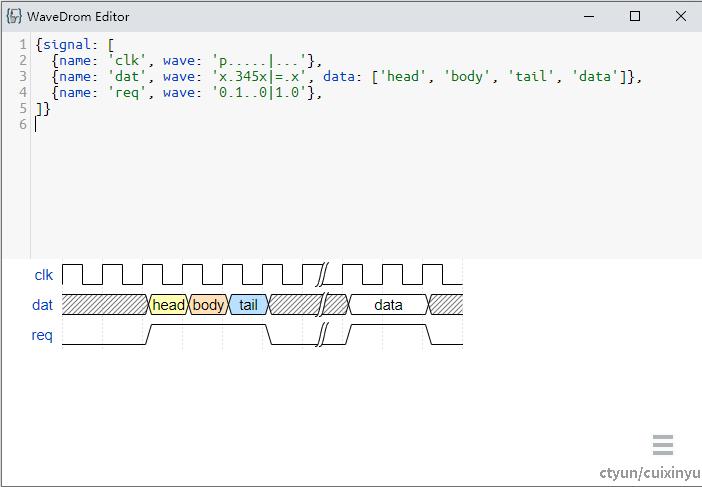Click the white data segment in waveform
702x487 pixels.
[x=388, y=305]
